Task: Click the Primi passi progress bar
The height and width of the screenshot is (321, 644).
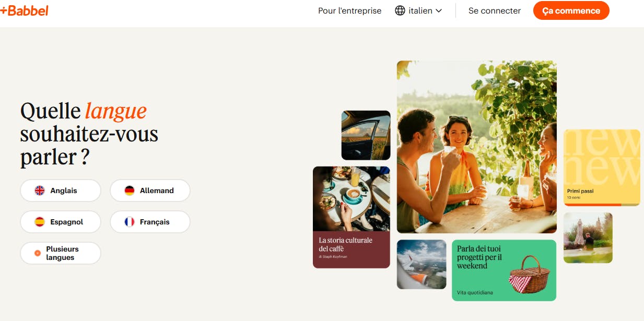Action: 602,205
